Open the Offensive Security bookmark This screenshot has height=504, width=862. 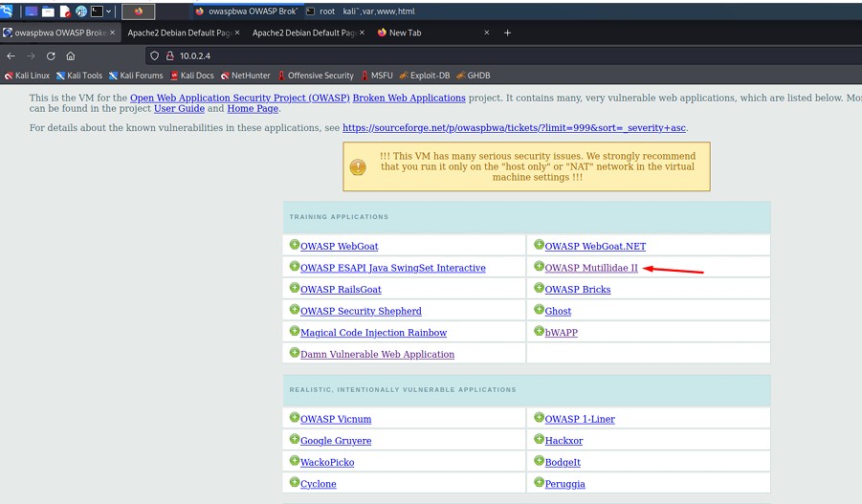coord(316,76)
